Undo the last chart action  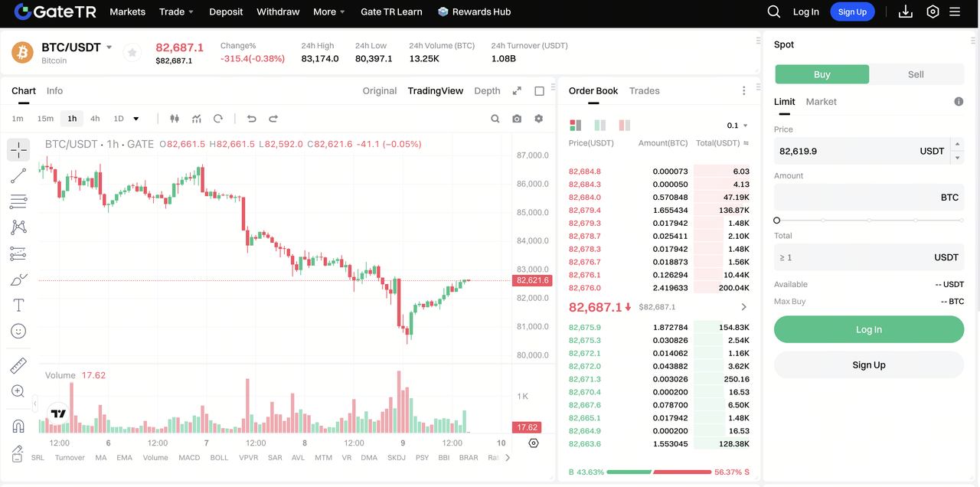point(251,119)
